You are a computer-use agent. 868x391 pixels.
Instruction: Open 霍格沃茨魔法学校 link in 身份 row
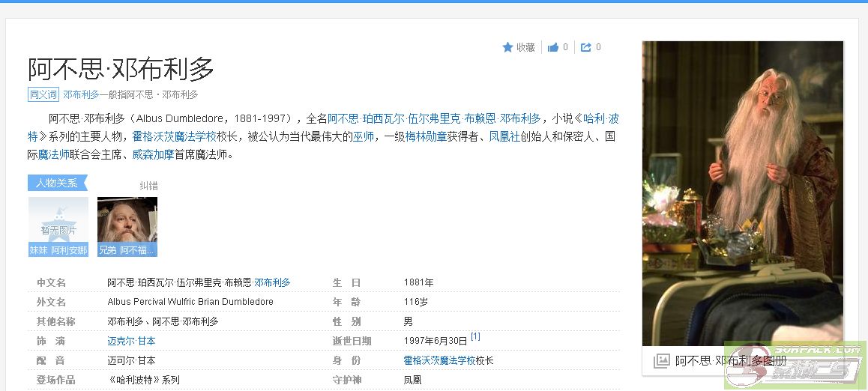pos(439,360)
